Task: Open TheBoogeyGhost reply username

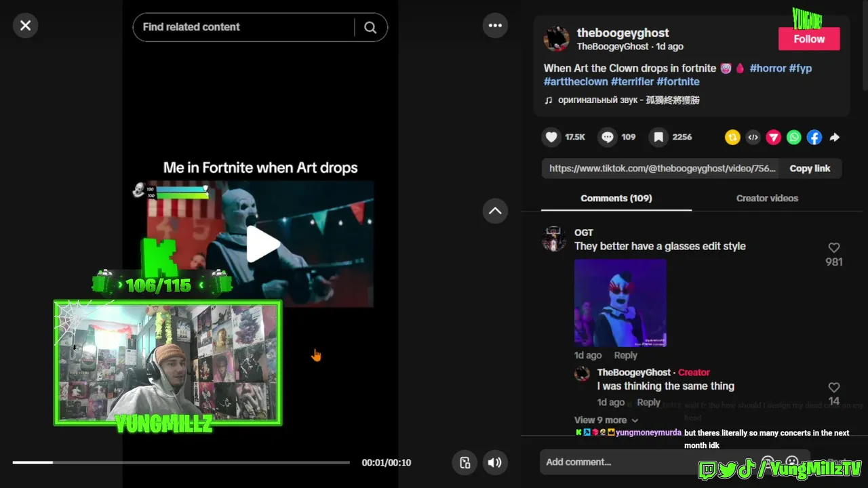Action: point(634,372)
